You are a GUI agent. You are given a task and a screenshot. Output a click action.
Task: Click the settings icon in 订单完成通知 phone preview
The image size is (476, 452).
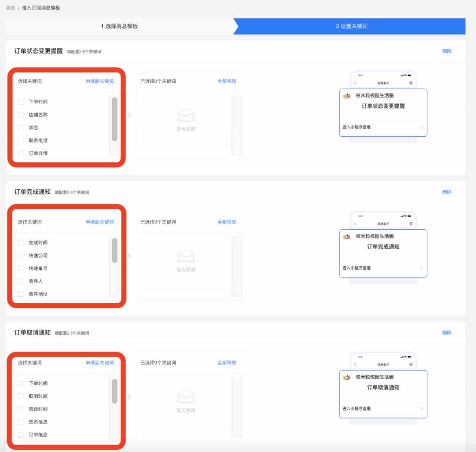(411, 224)
